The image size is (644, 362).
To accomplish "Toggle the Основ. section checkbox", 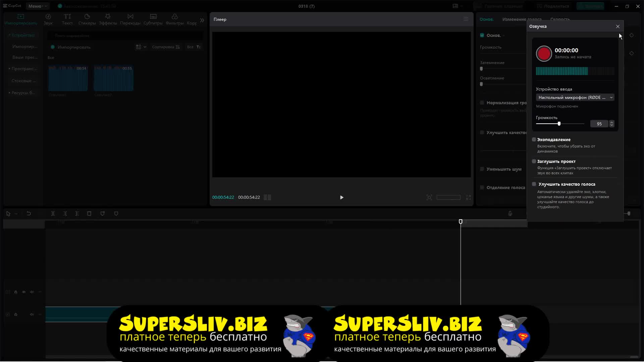I will click(x=482, y=35).
